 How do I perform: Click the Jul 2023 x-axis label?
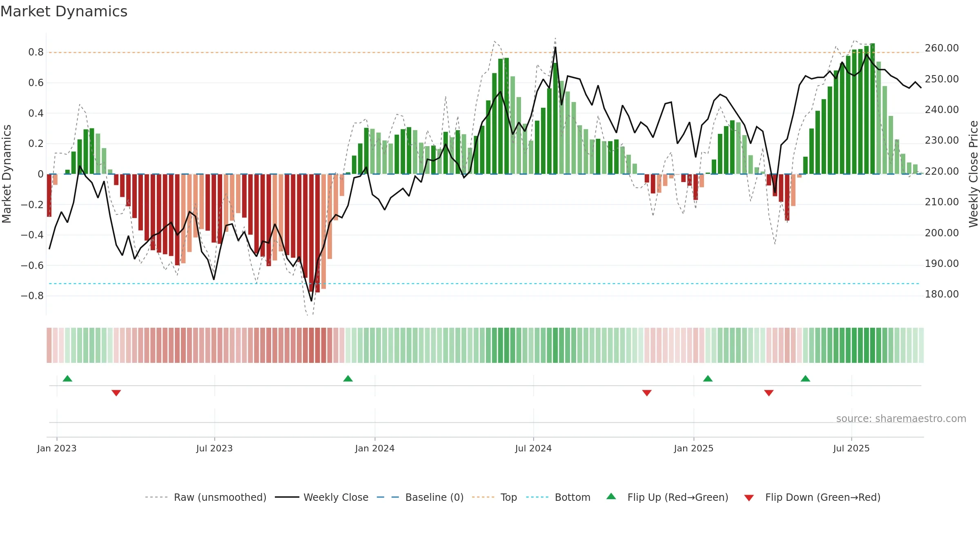(x=214, y=448)
